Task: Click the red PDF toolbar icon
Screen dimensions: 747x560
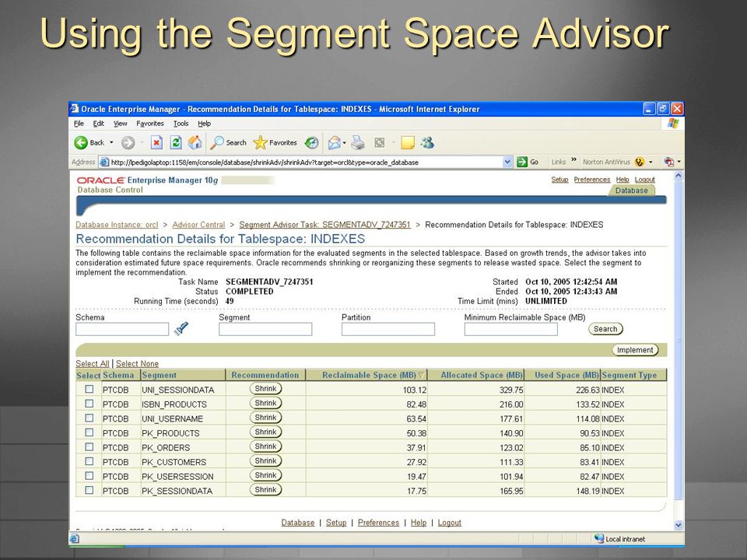Action: pos(669,162)
